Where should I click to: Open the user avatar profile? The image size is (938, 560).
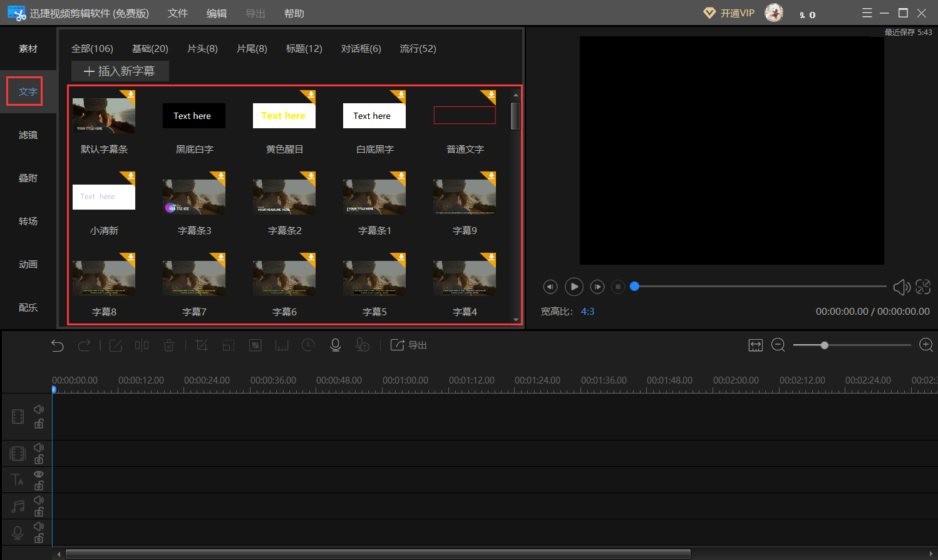[x=774, y=13]
